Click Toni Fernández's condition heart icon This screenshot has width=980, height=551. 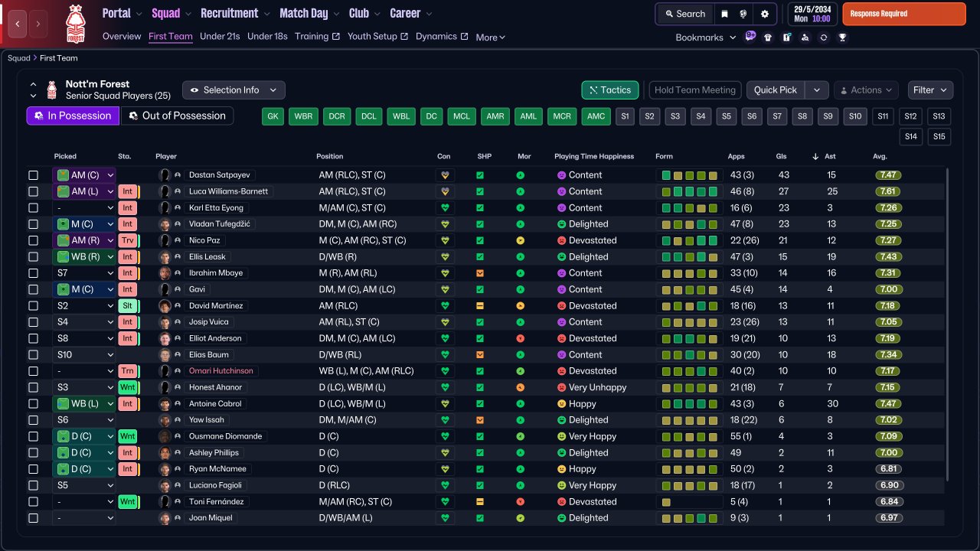(444, 502)
